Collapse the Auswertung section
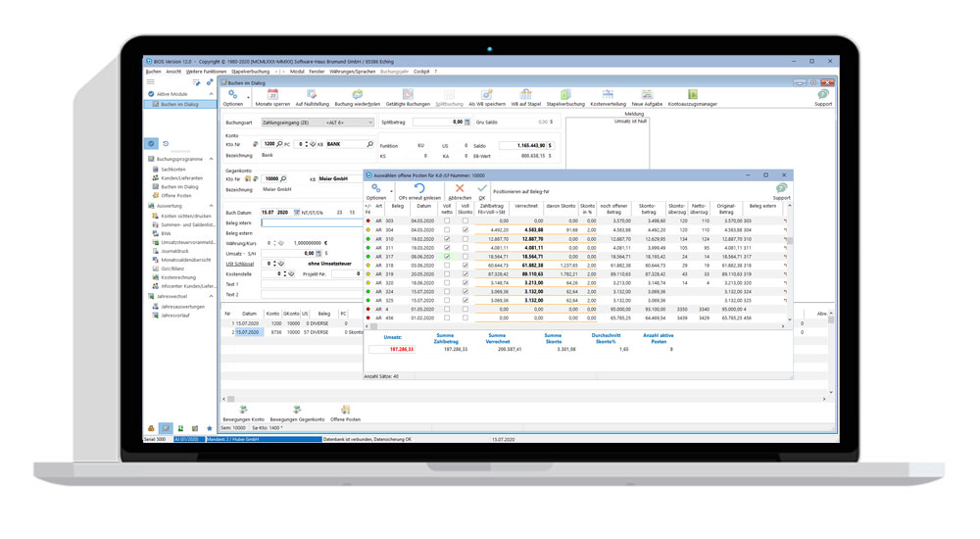This screenshot has height=539, width=980. point(212,206)
